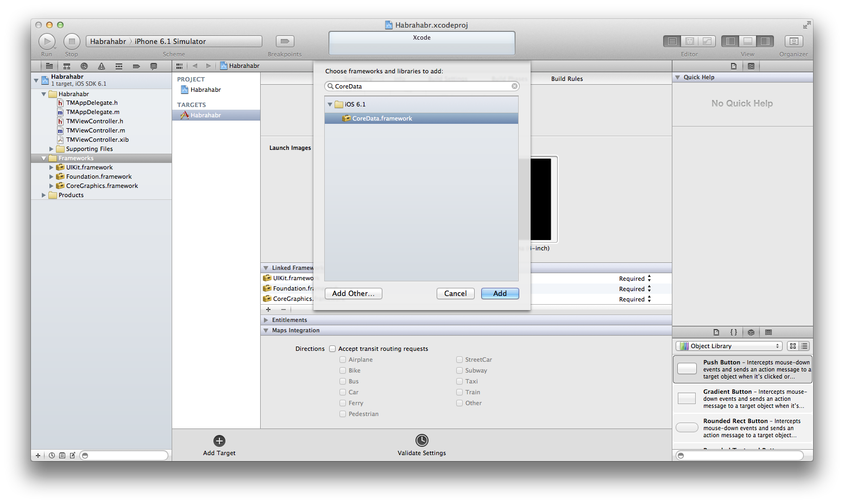This screenshot has height=504, width=844.
Task: Click the Add Other... button
Action: pos(353,293)
